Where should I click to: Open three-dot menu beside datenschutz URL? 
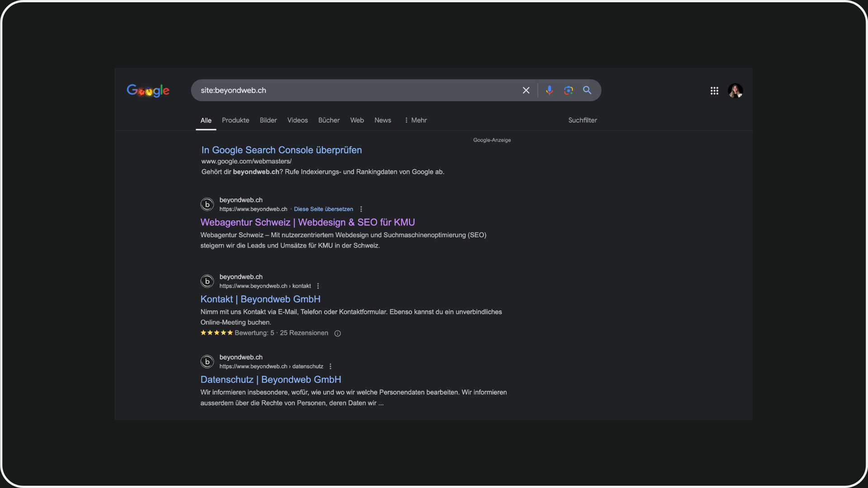click(x=330, y=366)
